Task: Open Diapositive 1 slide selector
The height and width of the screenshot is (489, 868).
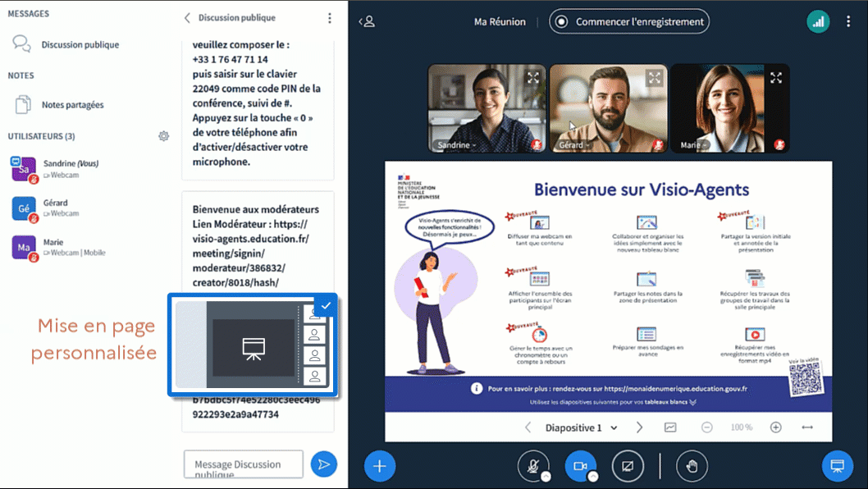Action: click(581, 427)
